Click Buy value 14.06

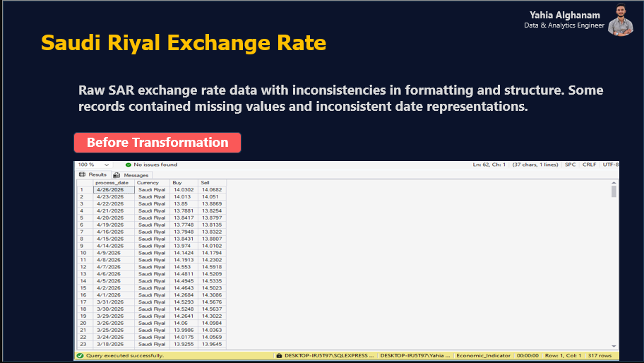pos(184,323)
